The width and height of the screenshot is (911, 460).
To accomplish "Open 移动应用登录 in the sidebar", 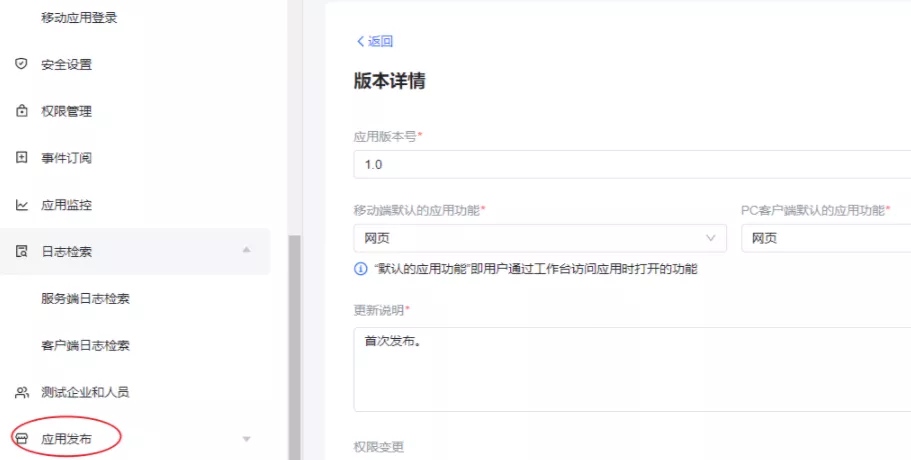I will (x=79, y=17).
